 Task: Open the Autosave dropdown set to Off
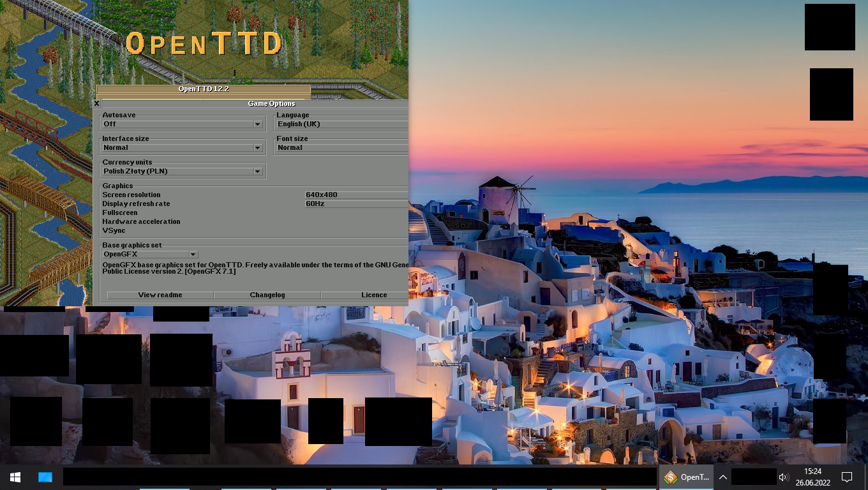(182, 124)
